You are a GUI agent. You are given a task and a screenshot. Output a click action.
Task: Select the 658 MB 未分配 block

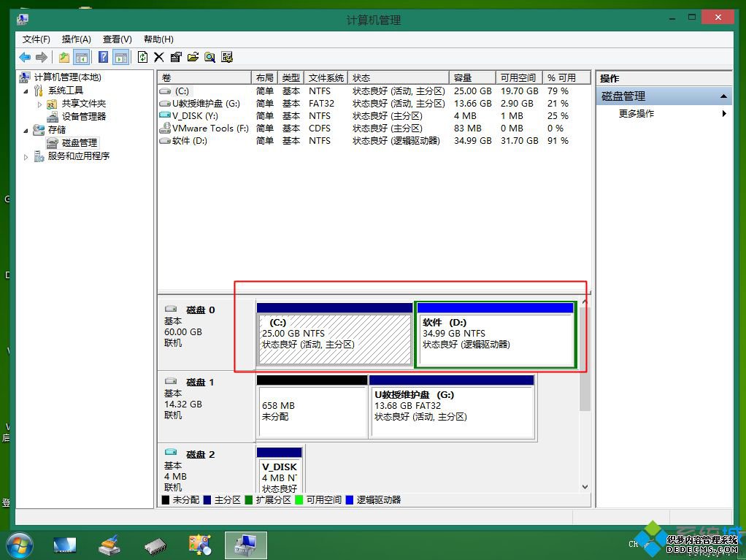(x=312, y=407)
